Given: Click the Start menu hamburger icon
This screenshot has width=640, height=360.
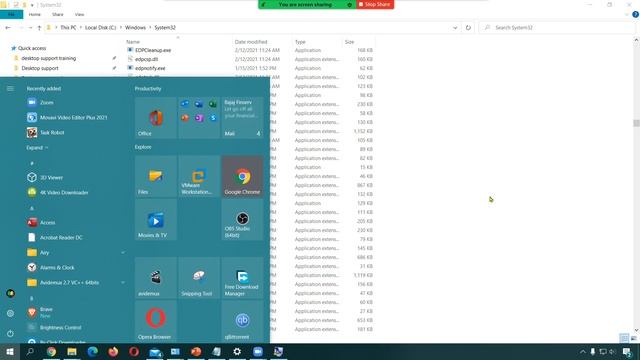Looking at the screenshot, I should [x=10, y=89].
